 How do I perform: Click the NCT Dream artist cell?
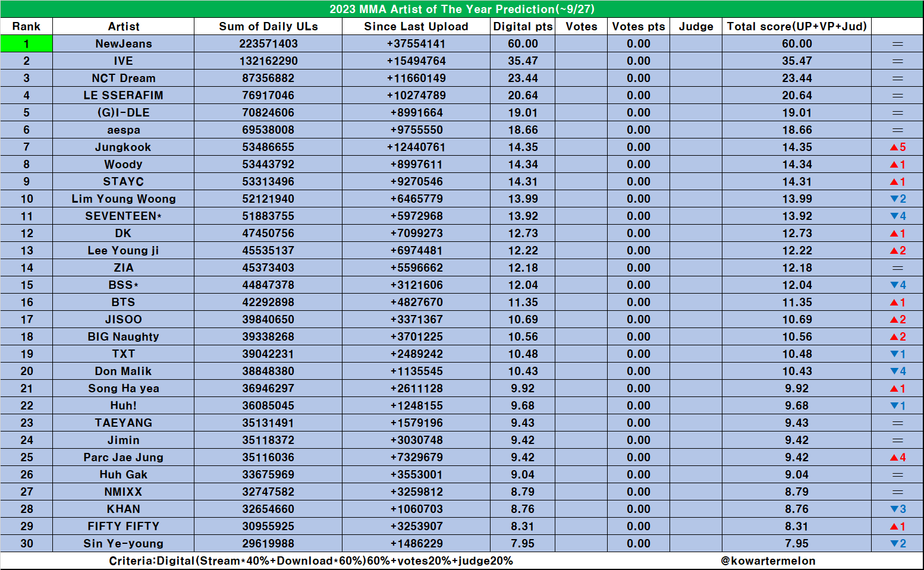(123, 78)
